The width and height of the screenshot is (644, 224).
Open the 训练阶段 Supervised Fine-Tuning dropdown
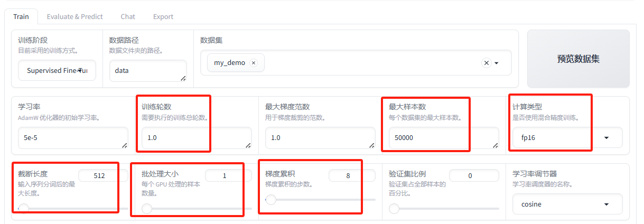tap(57, 71)
